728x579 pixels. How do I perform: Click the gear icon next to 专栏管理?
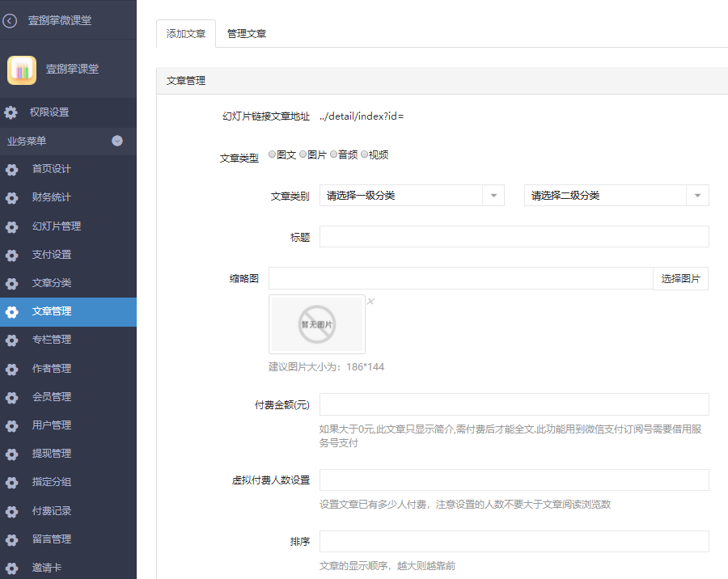[x=11, y=340]
